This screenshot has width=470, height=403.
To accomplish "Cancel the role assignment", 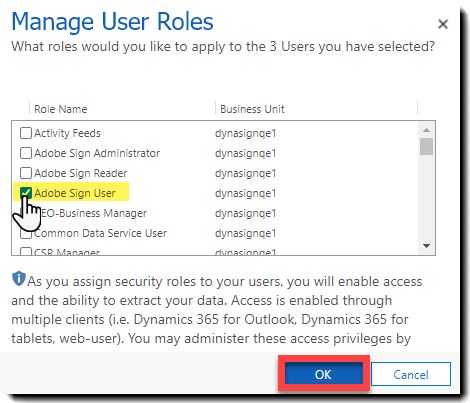I will (x=411, y=374).
